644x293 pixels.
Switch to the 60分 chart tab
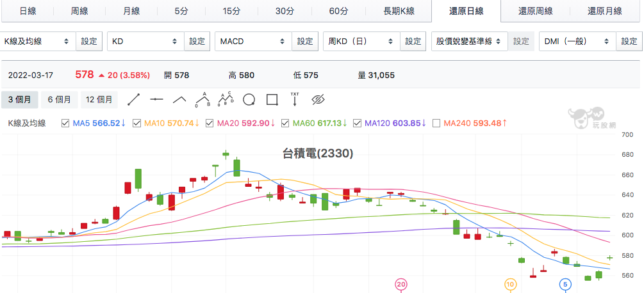pyautogui.click(x=339, y=11)
